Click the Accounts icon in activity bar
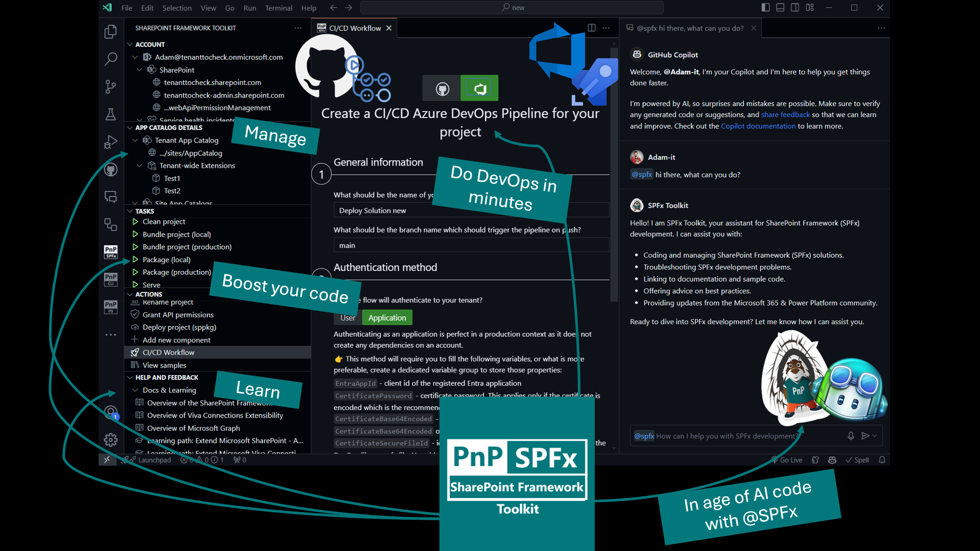Image resolution: width=980 pixels, height=551 pixels. pos(110,412)
